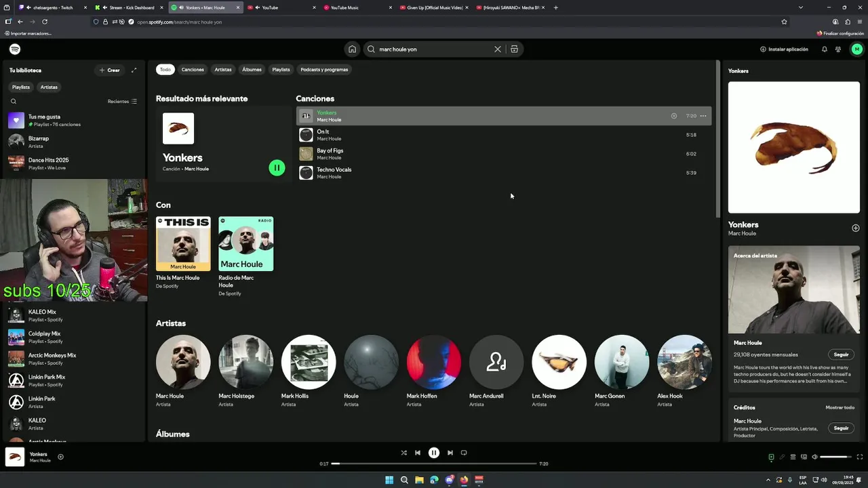Open the Dance Hits 2025 playlist
868x488 pixels.
[x=73, y=163]
